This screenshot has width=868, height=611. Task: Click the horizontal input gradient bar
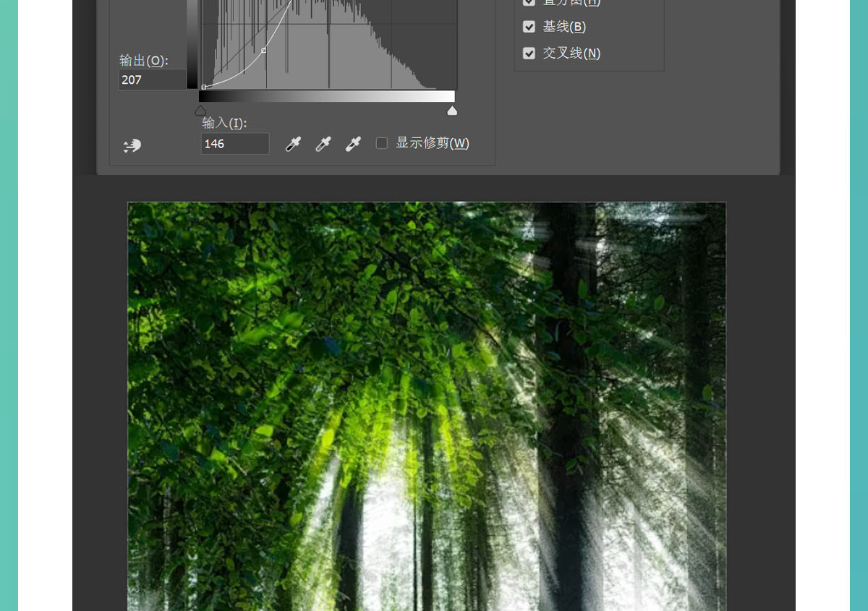pos(327,96)
